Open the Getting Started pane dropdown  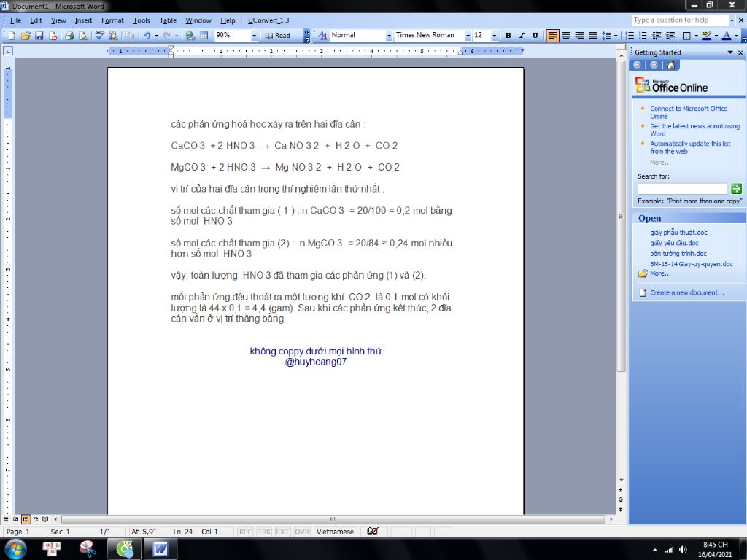(x=729, y=52)
